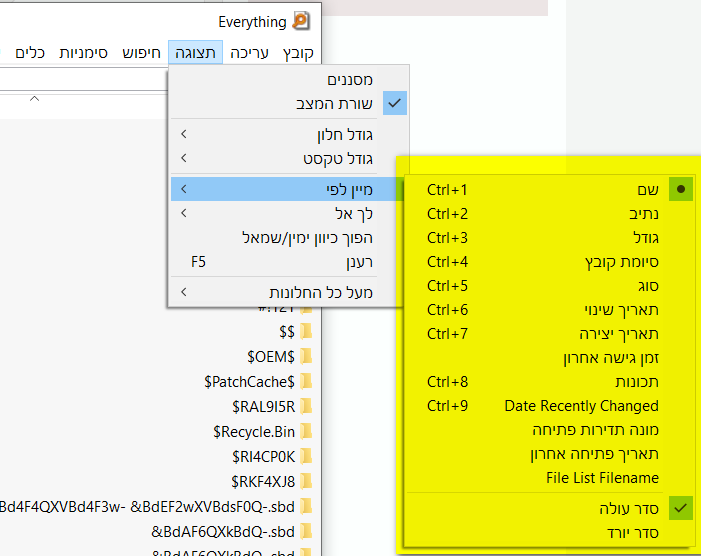Click folder icon beside &BdEF2wXVBdsF0Q-.sbd row

point(306,507)
